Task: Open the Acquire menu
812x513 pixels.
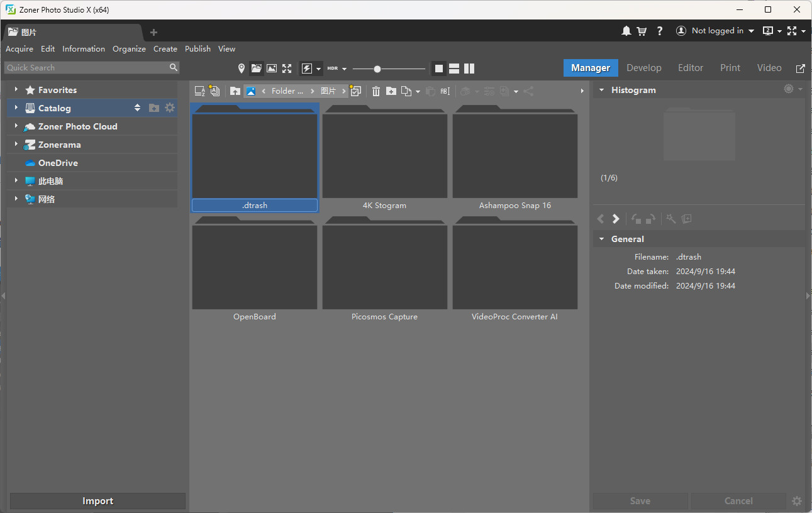Action: coord(19,48)
